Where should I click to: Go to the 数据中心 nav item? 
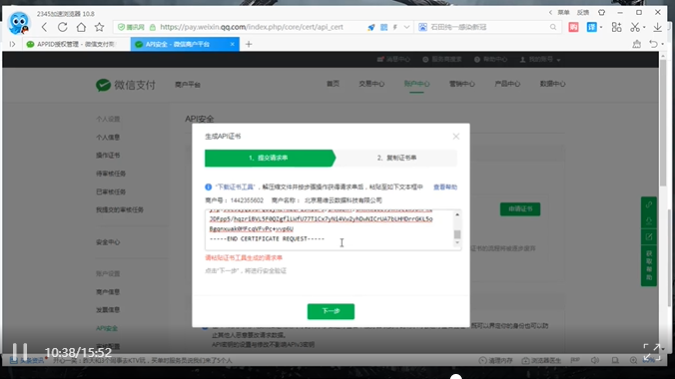[552, 84]
